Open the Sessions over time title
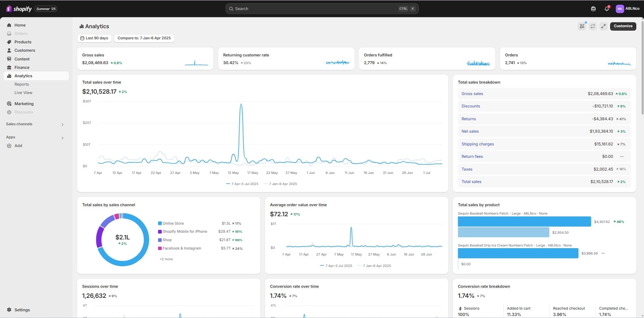The width and height of the screenshot is (644, 318). [x=100, y=286]
